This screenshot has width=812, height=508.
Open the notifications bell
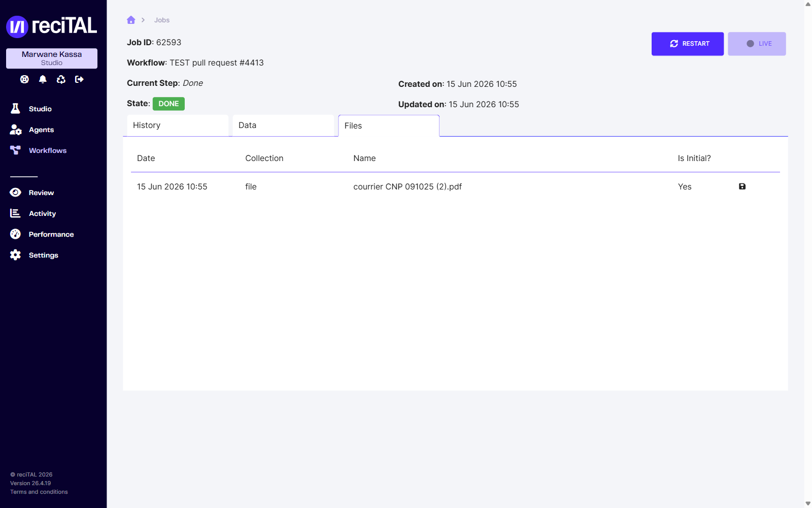pos(43,79)
